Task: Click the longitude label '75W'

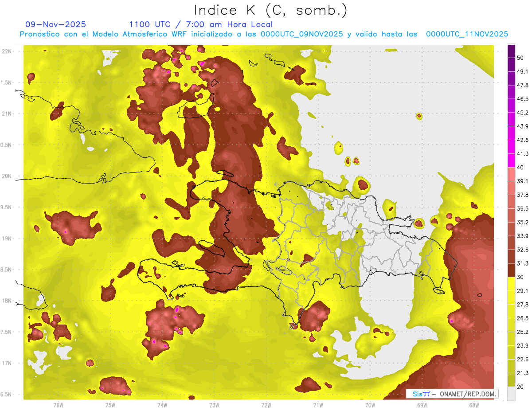Action: tap(110, 405)
